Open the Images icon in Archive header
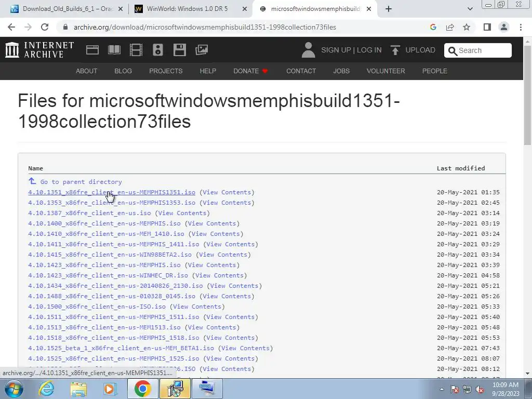The image size is (532, 399). tap(202, 50)
